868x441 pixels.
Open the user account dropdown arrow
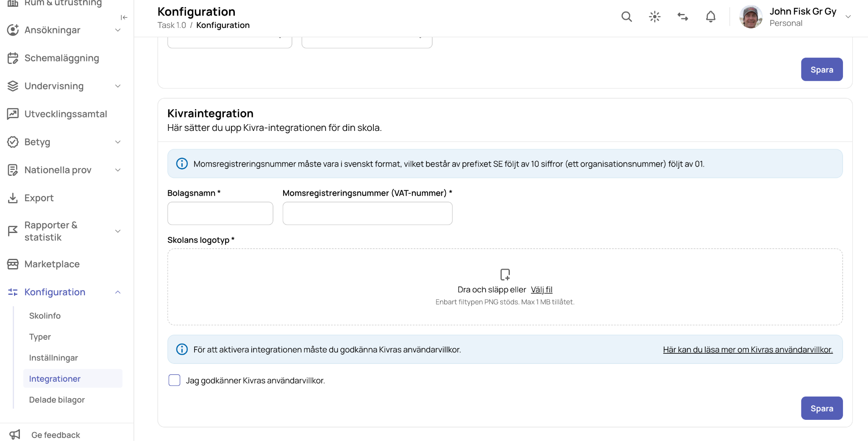(848, 17)
